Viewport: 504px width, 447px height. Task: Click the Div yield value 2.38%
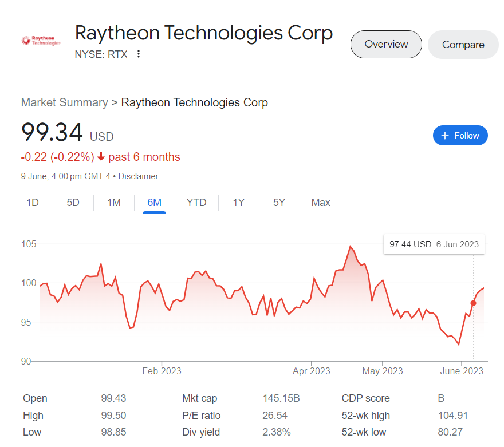point(277,432)
